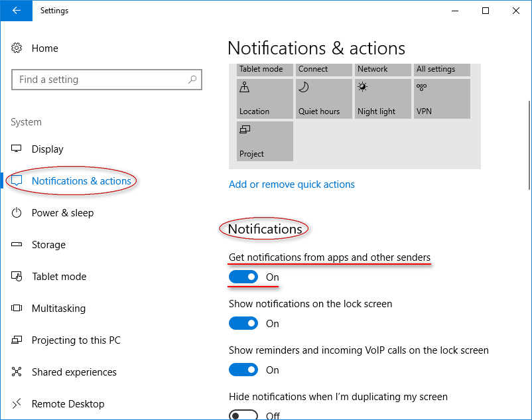Click the Network quick action tile
532x420 pixels.
click(383, 70)
